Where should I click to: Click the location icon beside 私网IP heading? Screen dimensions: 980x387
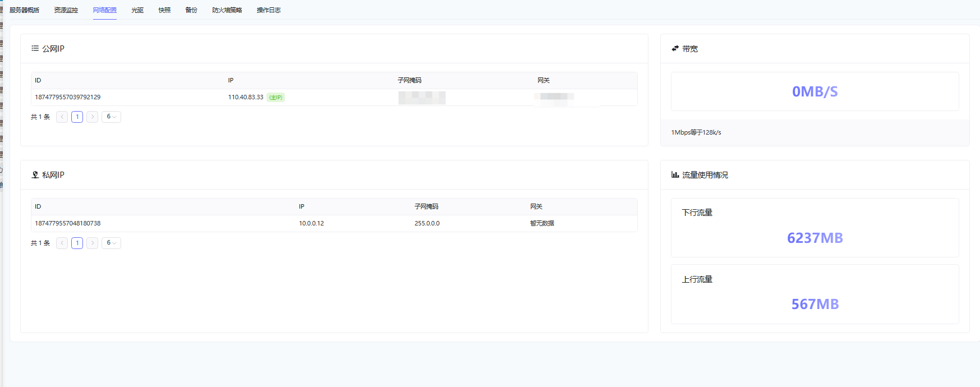pos(35,175)
